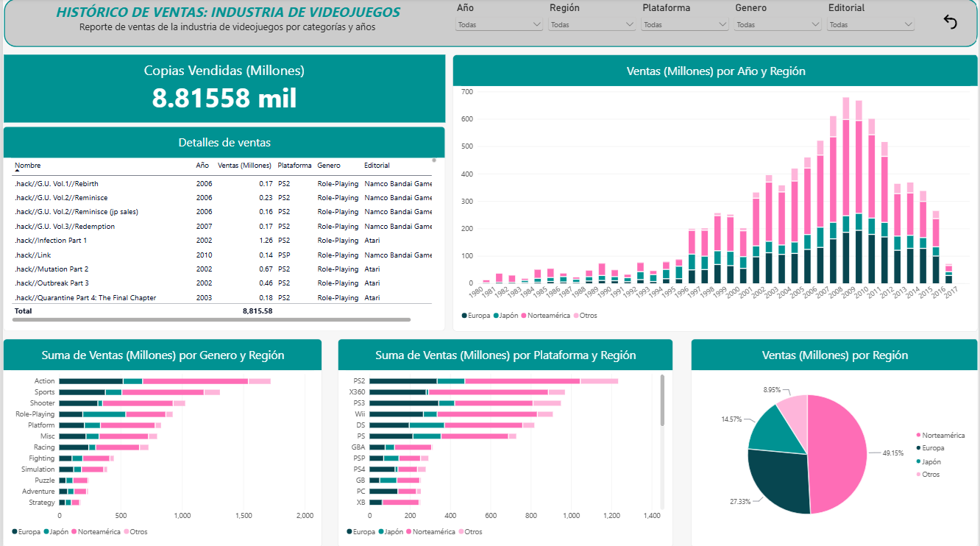Click the Plataforma column header in table

coord(294,166)
